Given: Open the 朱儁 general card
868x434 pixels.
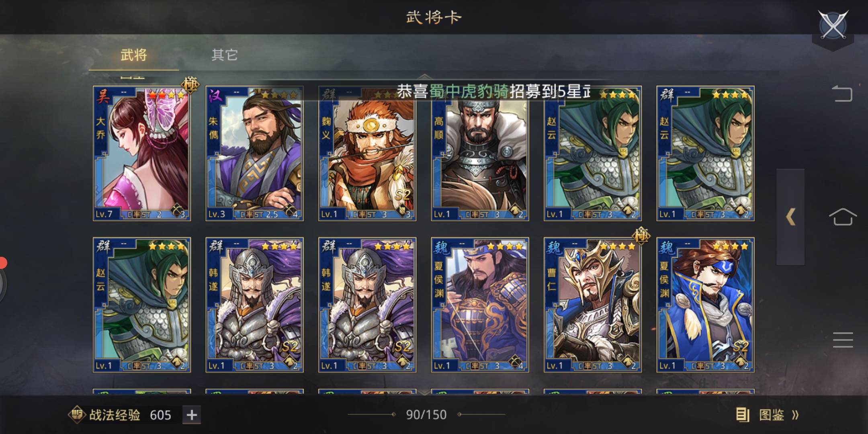Looking at the screenshot, I should tap(254, 153).
